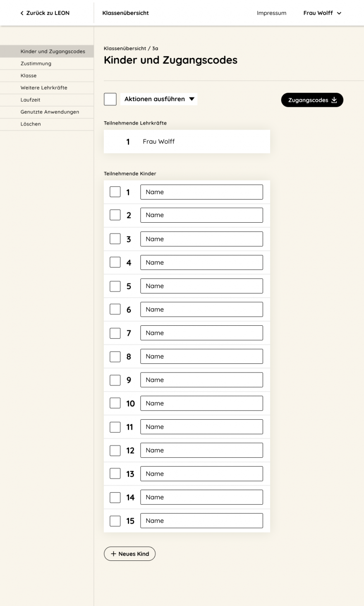Focus the Name input for child 12

coord(201,450)
